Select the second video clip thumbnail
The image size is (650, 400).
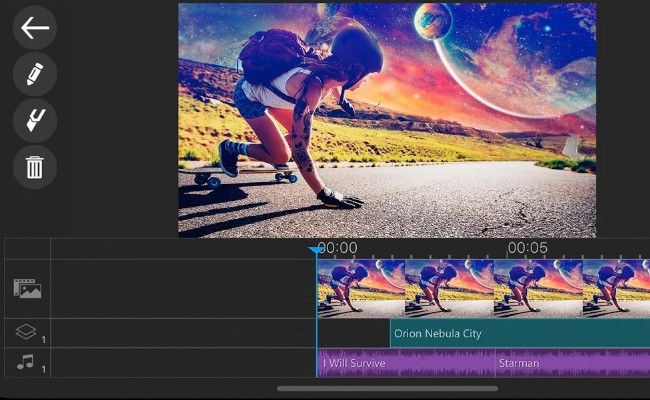449,288
